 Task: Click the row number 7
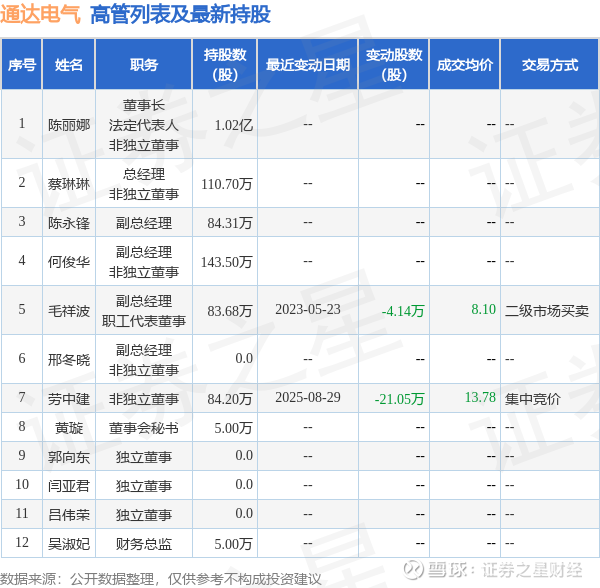(x=22, y=397)
